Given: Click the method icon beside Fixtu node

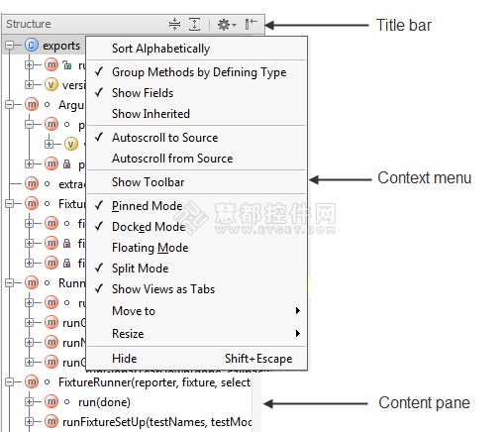Looking at the screenshot, I should click(x=32, y=203).
